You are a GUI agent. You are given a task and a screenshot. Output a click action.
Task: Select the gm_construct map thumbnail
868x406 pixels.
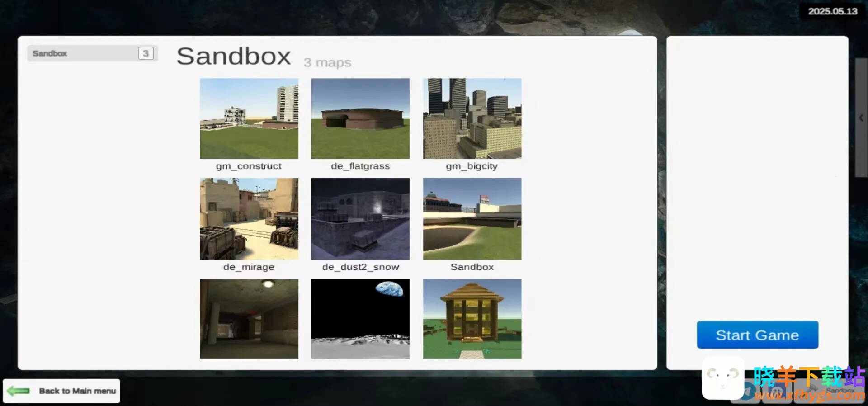pos(249,118)
